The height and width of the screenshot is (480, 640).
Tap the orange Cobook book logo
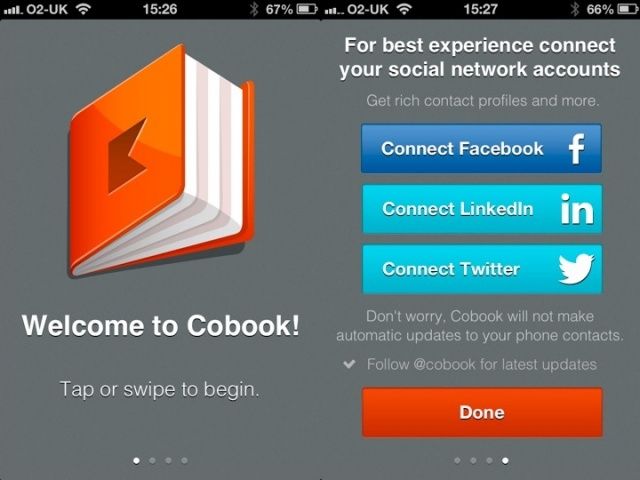pos(162,160)
